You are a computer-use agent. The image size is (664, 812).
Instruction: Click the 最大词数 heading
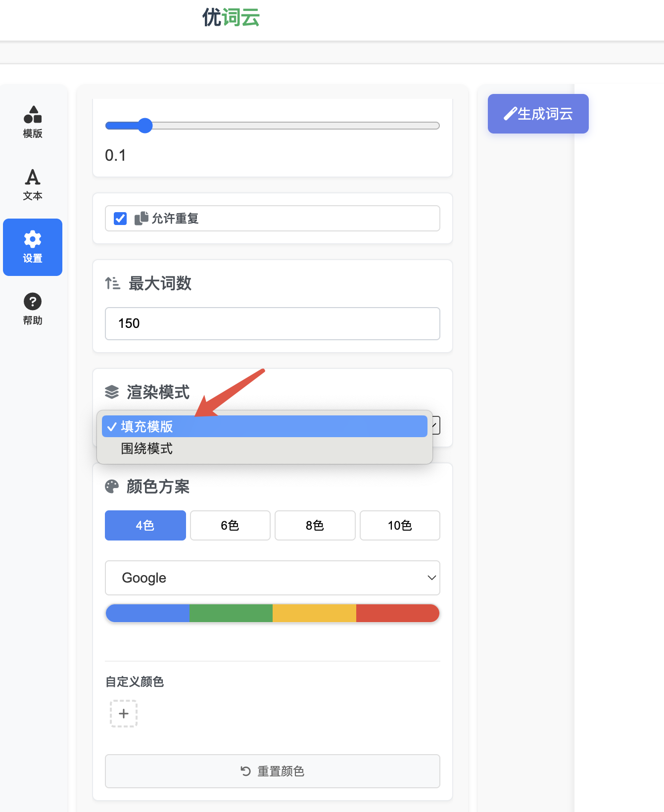[160, 283]
